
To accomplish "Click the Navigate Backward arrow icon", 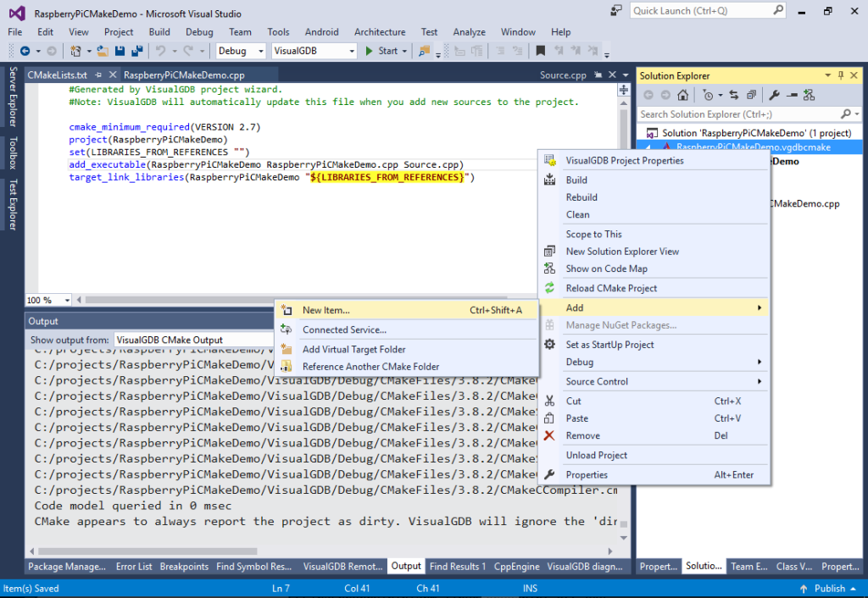I will tap(25, 49).
